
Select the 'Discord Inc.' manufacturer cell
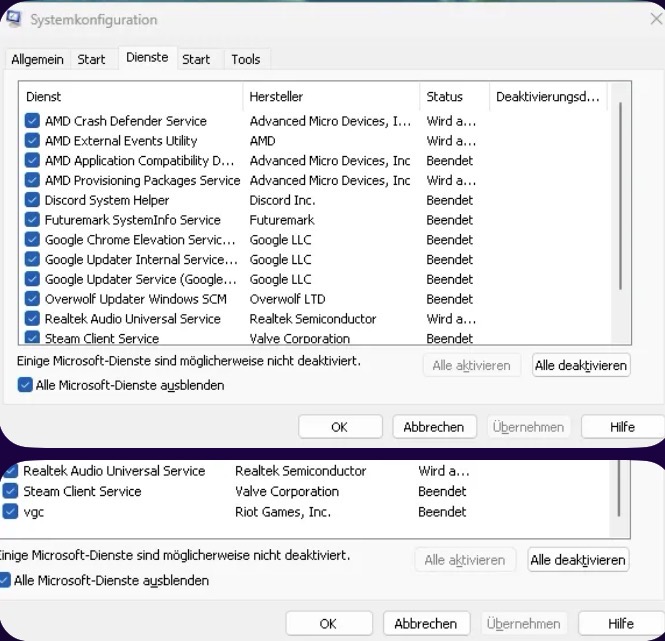click(x=282, y=200)
